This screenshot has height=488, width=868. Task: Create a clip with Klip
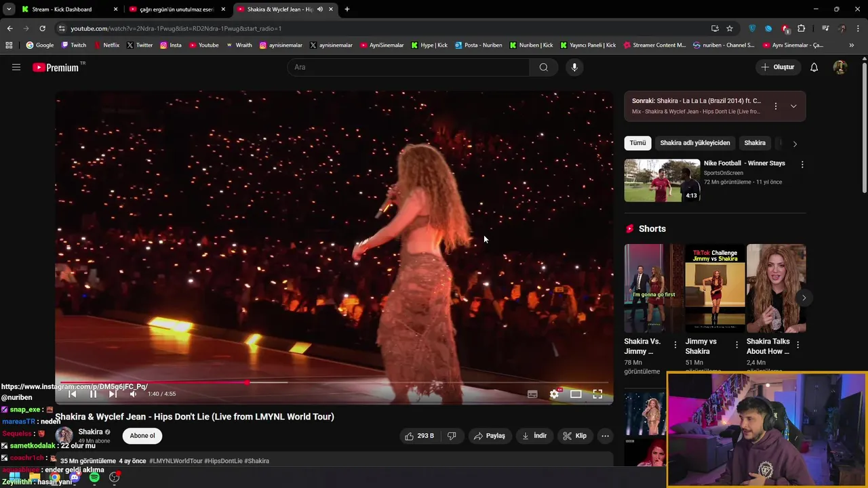574,436
